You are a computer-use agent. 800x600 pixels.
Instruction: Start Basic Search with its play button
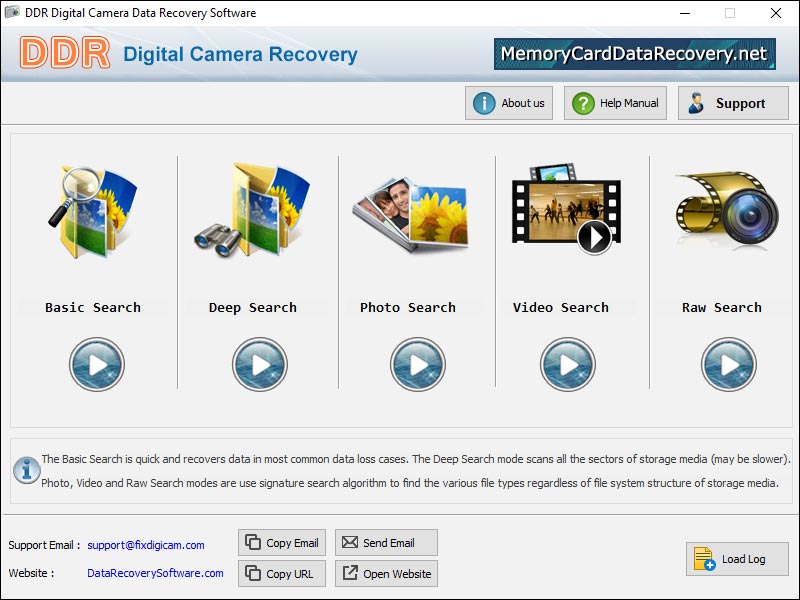coord(97,364)
